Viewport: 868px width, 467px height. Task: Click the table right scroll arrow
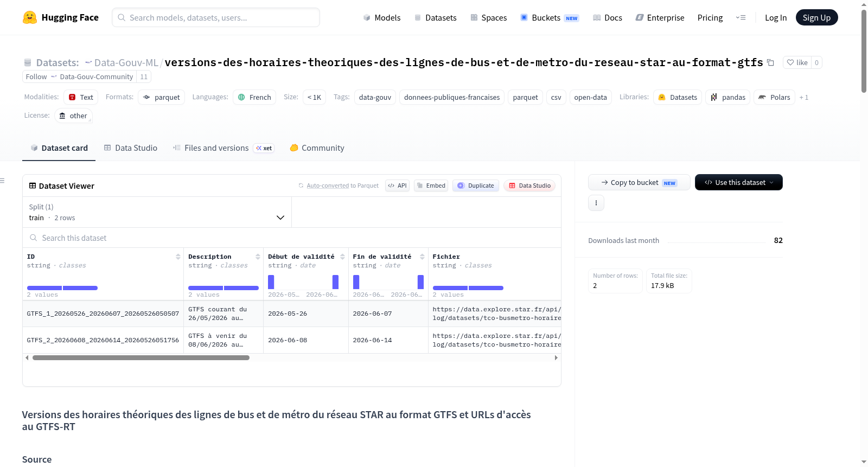coord(556,358)
